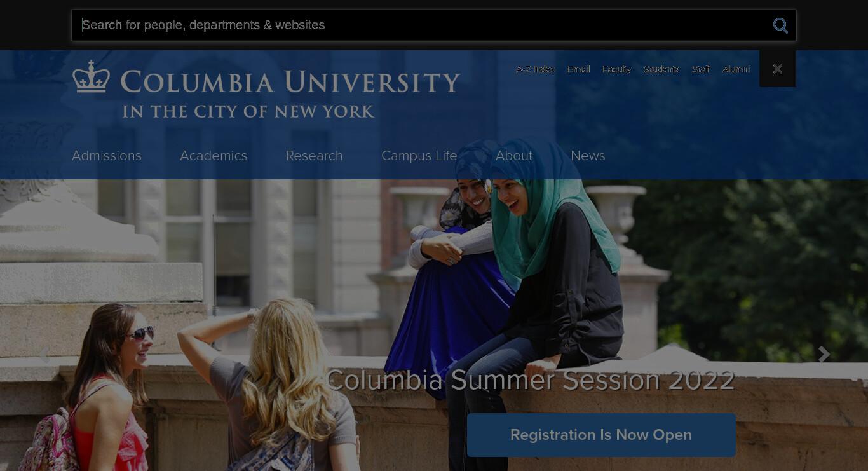
Task: Open the News menu
Action: [x=588, y=156]
